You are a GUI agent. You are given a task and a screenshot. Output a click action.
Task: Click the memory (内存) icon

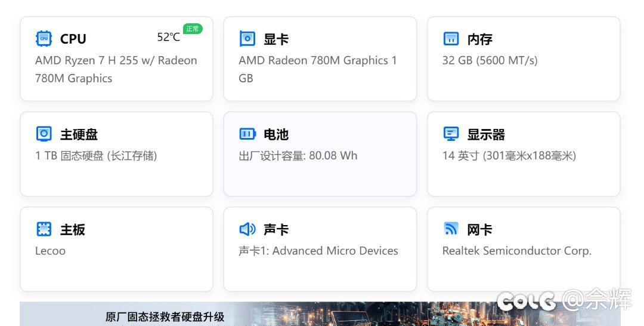pyautogui.click(x=451, y=39)
